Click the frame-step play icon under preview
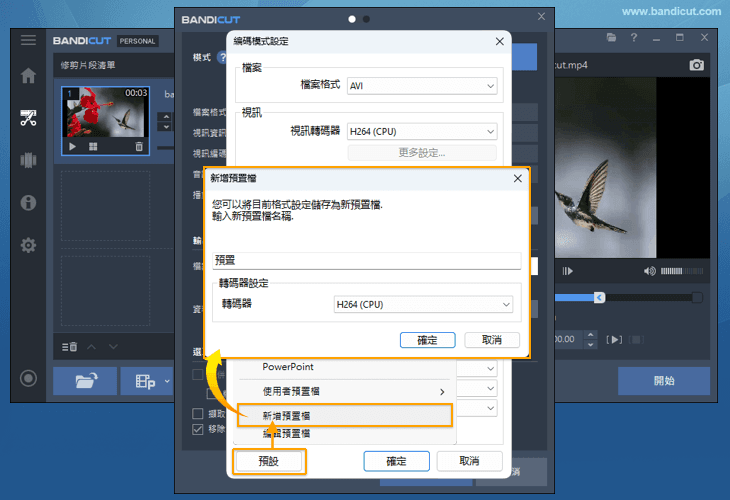Image resolution: width=730 pixels, height=500 pixels. (568, 271)
